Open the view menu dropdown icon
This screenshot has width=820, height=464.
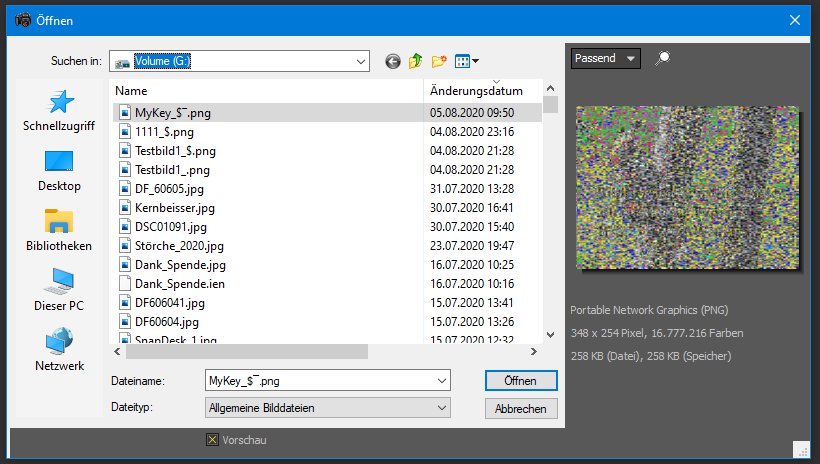pyautogui.click(x=467, y=61)
